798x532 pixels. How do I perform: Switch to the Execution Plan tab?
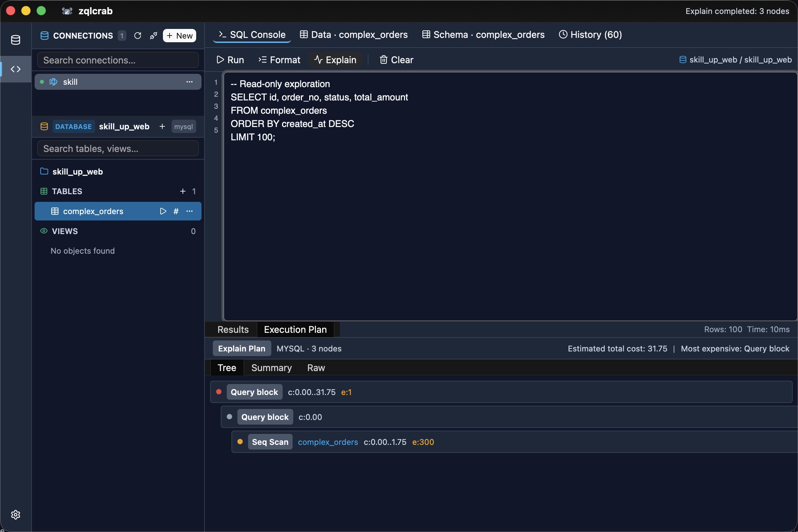pos(295,330)
